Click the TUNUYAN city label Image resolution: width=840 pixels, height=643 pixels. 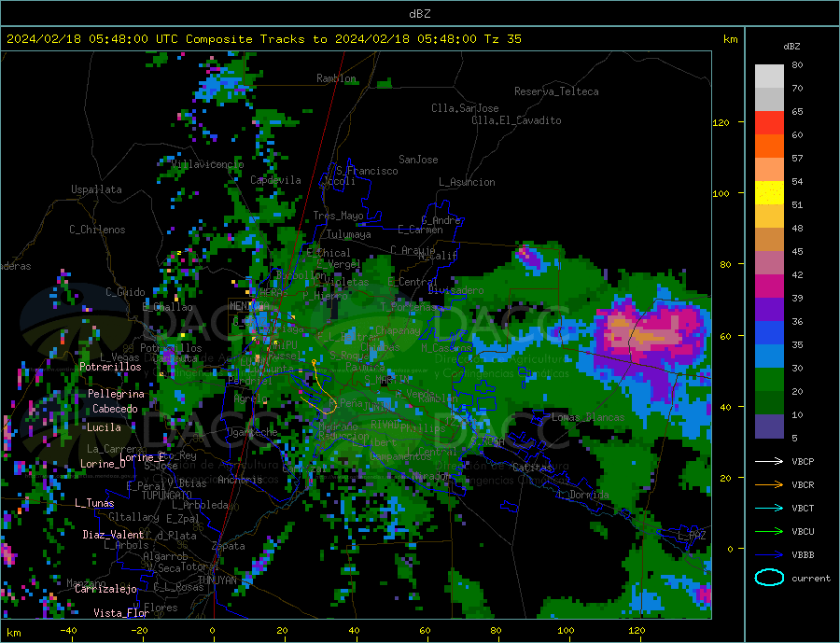point(217,580)
